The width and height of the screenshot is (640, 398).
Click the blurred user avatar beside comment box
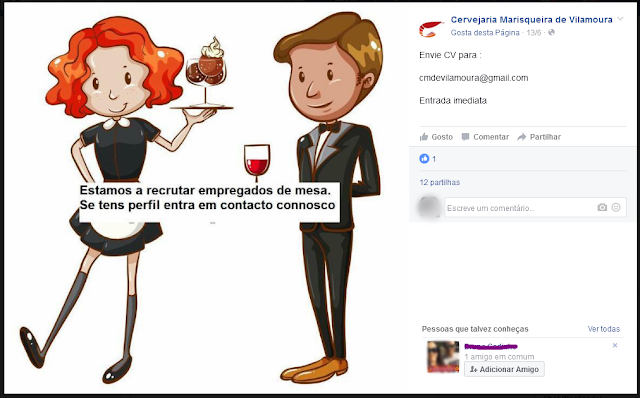429,207
